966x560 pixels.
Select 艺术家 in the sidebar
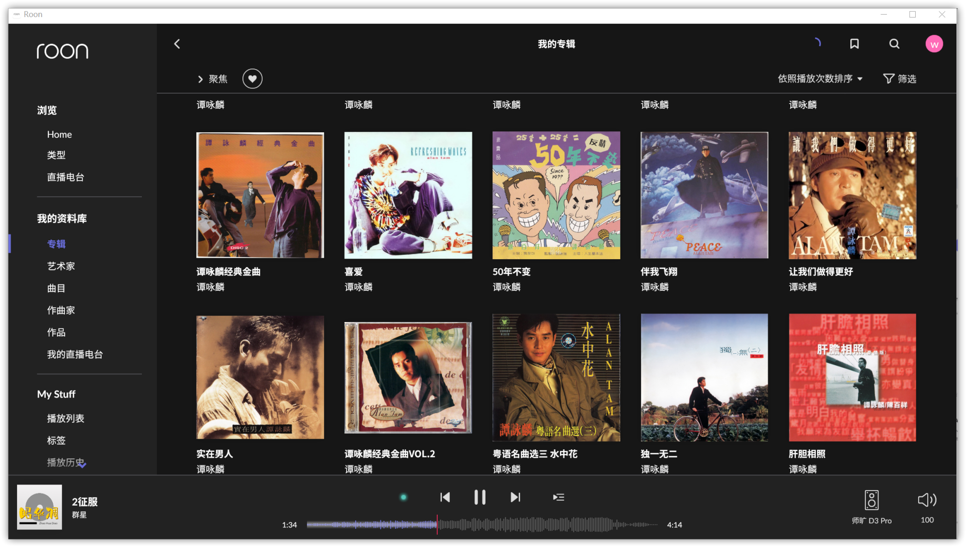61,266
